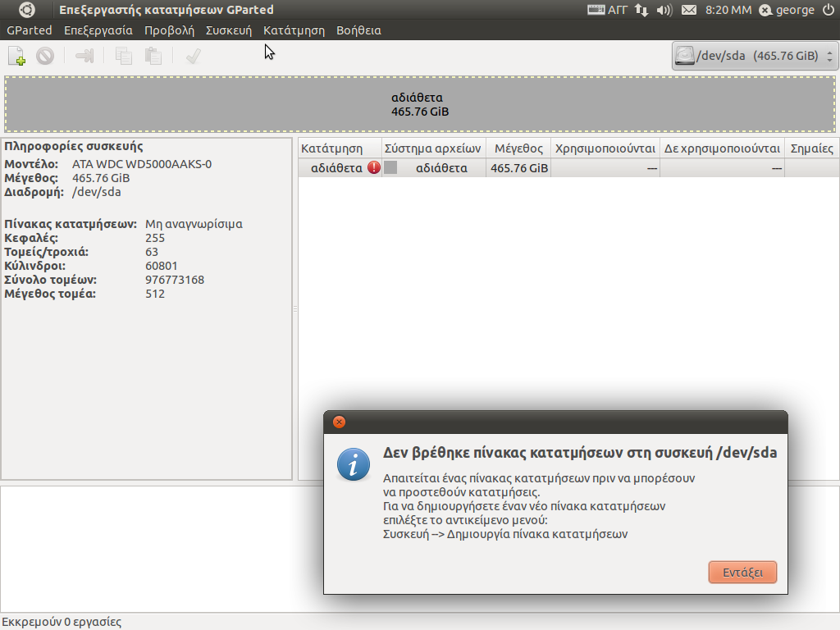The height and width of the screenshot is (630, 840).
Task: Click the gray file system color swatch
Action: [390, 167]
